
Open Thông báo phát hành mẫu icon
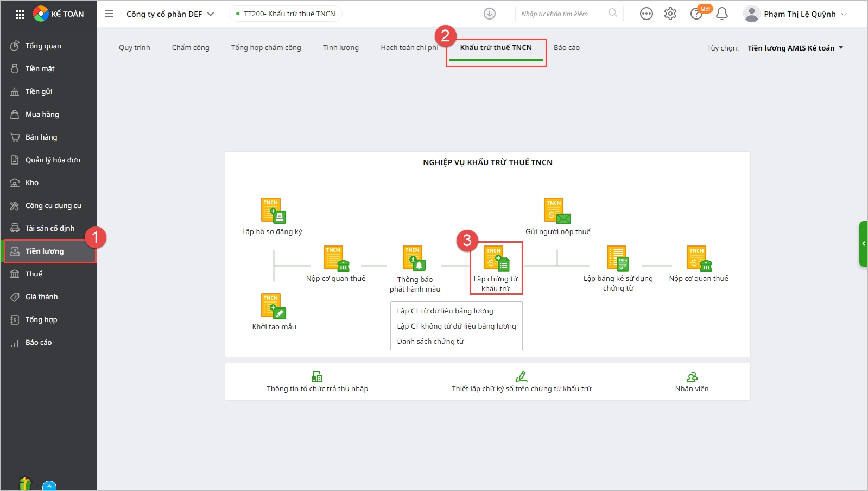[414, 258]
